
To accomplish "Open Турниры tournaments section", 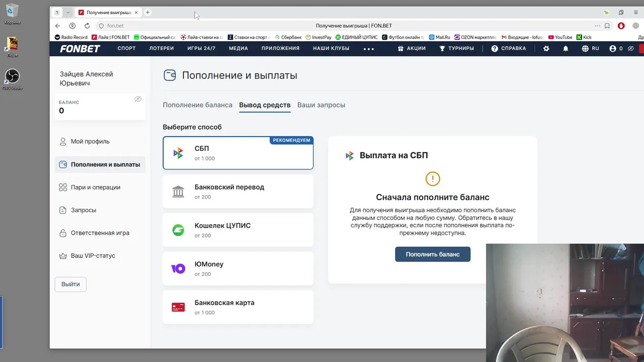I will [456, 49].
